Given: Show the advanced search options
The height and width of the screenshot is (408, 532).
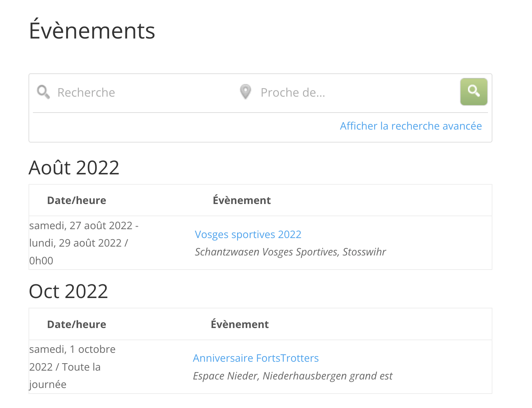Looking at the screenshot, I should pos(411,126).
